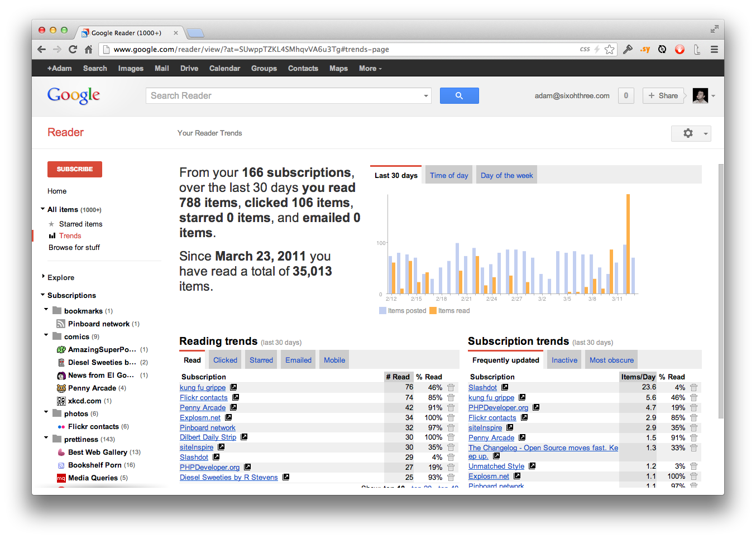Open the account dropdown arrow beside avatar

coord(713,96)
